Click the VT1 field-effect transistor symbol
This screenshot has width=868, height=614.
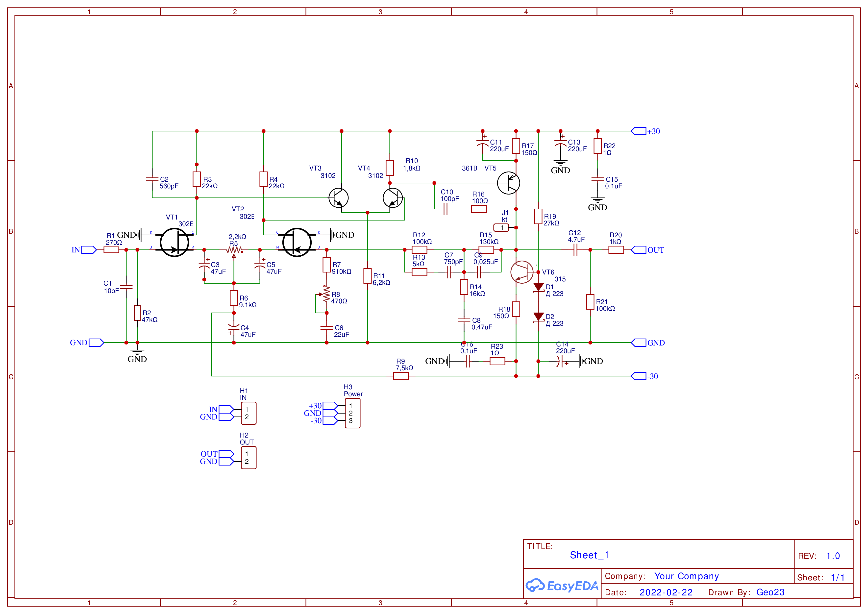tap(174, 242)
